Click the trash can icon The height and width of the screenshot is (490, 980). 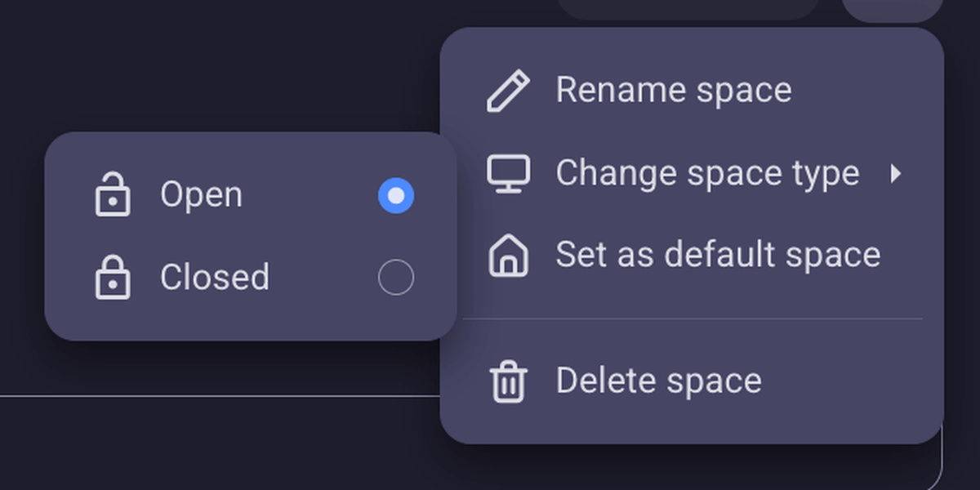(x=508, y=381)
